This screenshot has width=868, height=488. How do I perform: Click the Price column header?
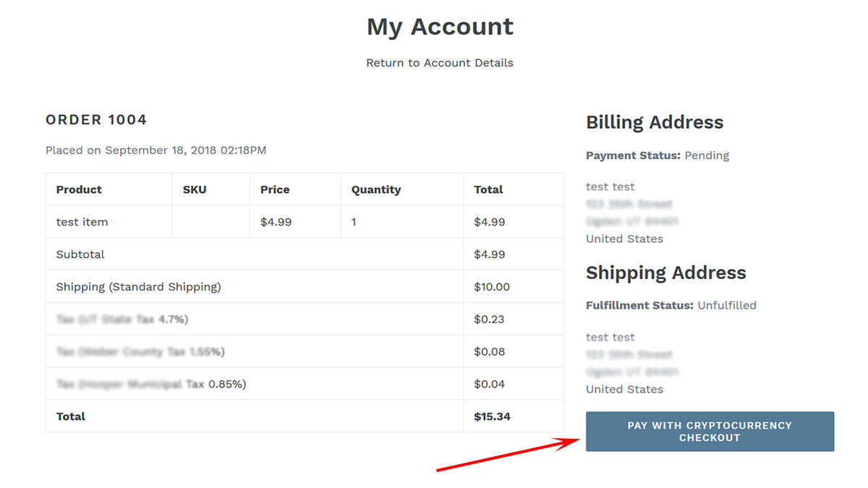(x=275, y=189)
